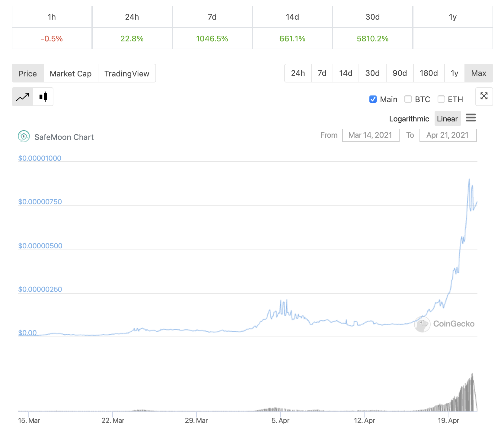Click the 19. Apr date label
This screenshot has height=435, width=504.
pyautogui.click(x=448, y=420)
